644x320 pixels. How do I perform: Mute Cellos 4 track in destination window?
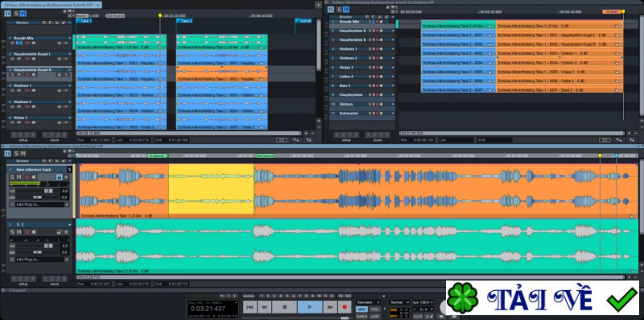(x=374, y=77)
